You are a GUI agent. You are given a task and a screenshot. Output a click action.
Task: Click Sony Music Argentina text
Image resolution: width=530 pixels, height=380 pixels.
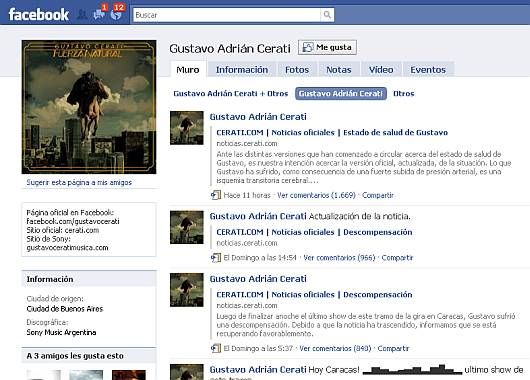click(61, 333)
